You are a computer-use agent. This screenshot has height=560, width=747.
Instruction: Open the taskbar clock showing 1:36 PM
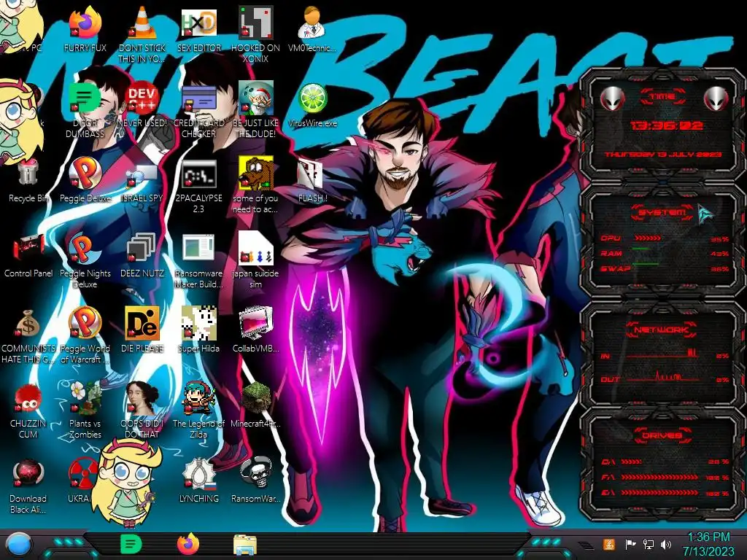[708, 544]
